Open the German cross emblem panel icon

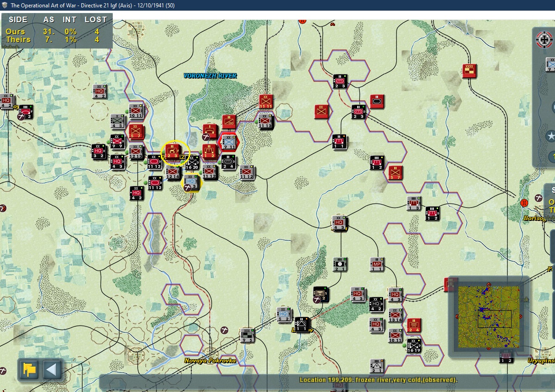pos(544,39)
